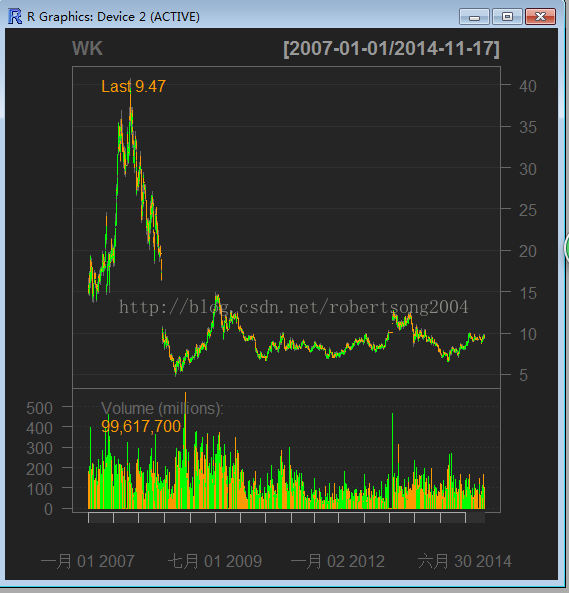This screenshot has width=569, height=593.
Task: Click the volume axis label 0
Action: click(48, 510)
